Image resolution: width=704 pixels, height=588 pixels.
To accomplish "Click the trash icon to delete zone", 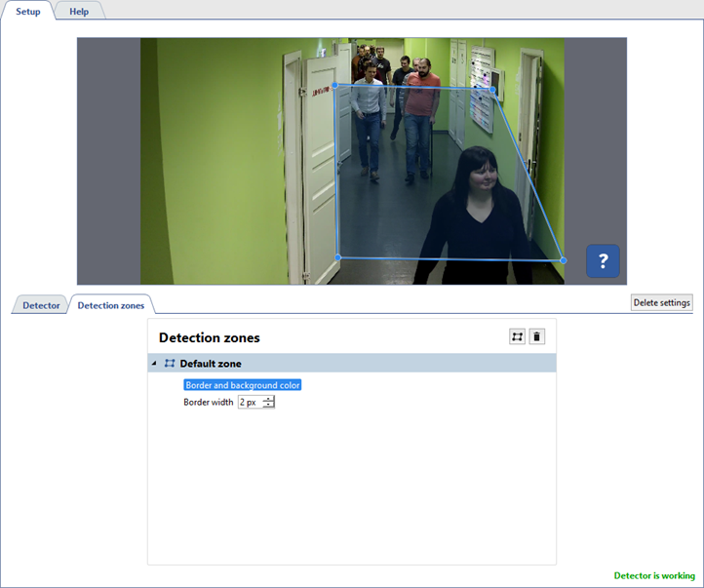I will (x=537, y=336).
